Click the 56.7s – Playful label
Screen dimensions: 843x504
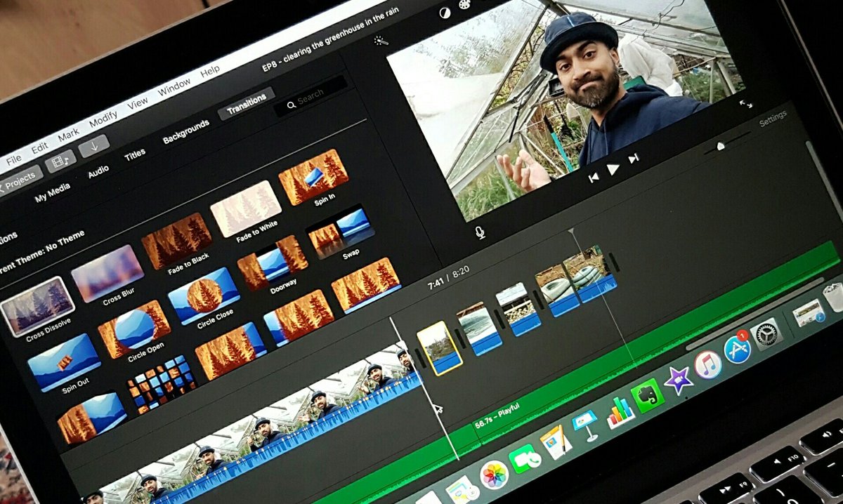[x=497, y=416]
